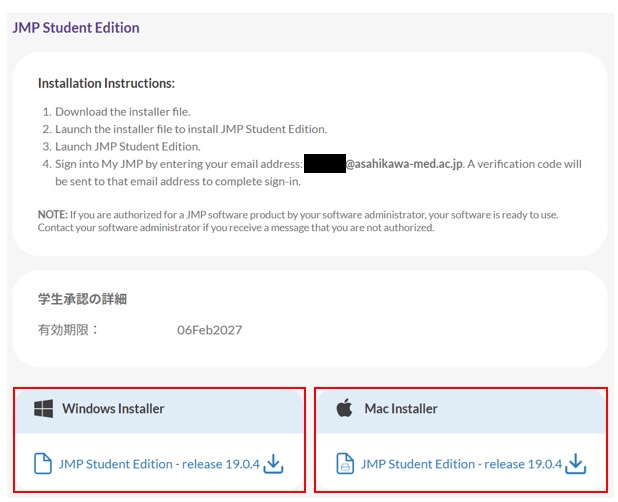
Task: Click the file icon under Mac Installer
Action: pyautogui.click(x=344, y=464)
